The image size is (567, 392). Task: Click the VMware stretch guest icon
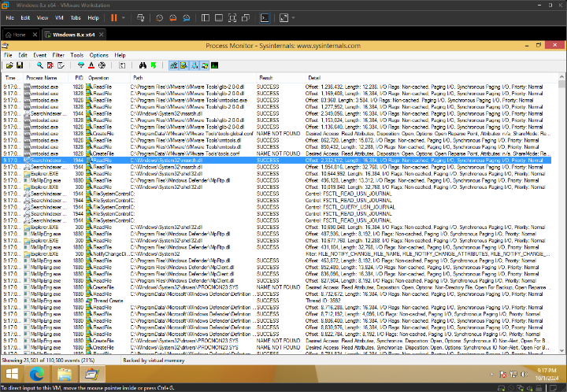pyautogui.click(x=283, y=17)
